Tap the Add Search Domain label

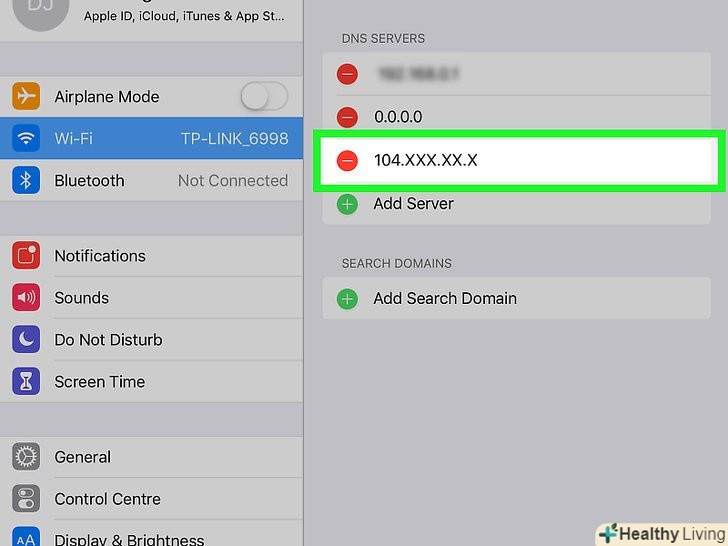point(445,298)
